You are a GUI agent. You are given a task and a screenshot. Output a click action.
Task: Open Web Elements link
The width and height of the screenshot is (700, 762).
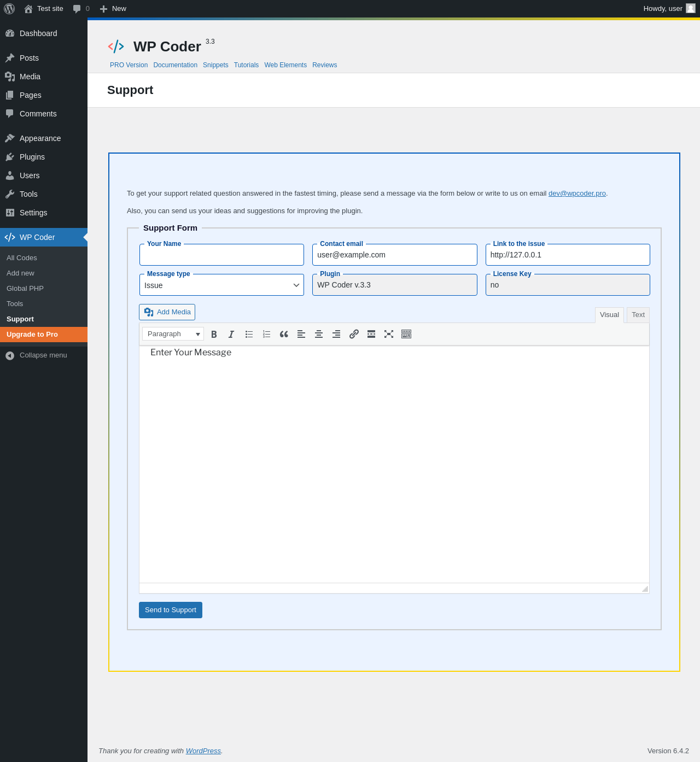[285, 65]
